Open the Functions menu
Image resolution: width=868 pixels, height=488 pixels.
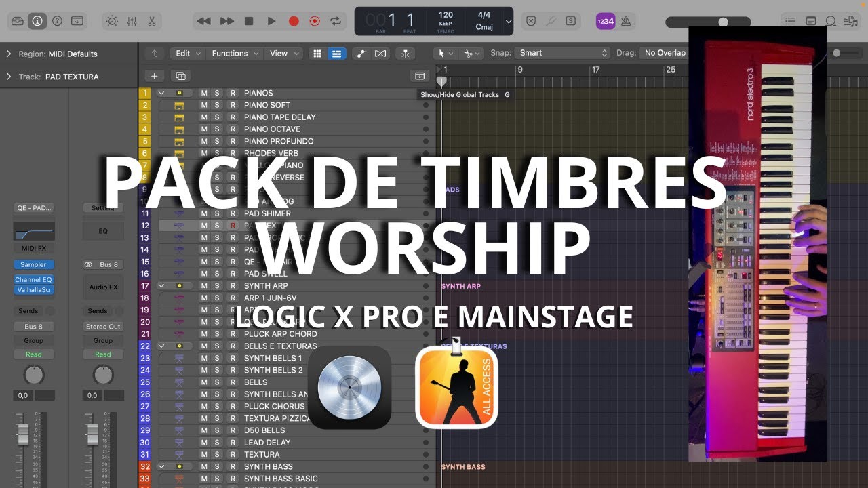coord(235,54)
